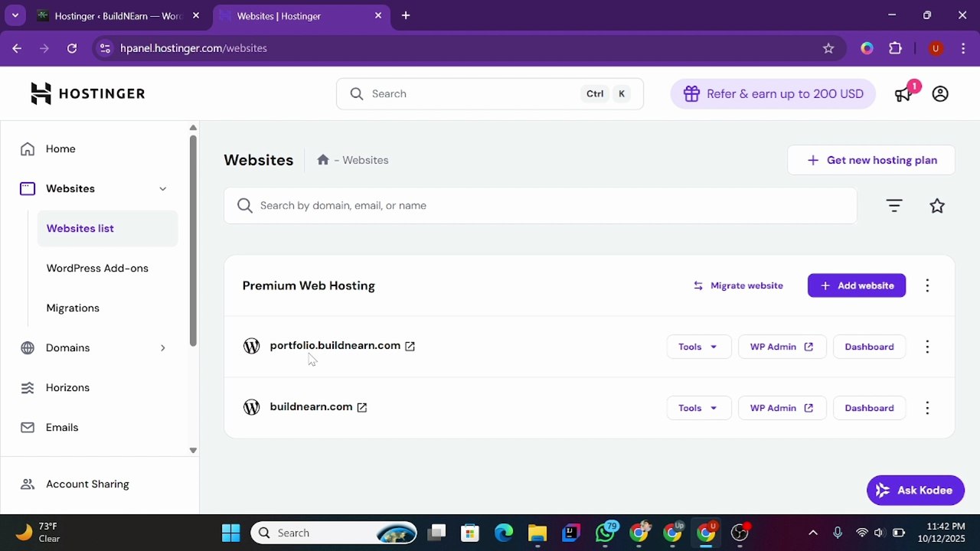This screenshot has width=980, height=551.
Task: Launch WhatsApp from the taskbar
Action: 605,533
